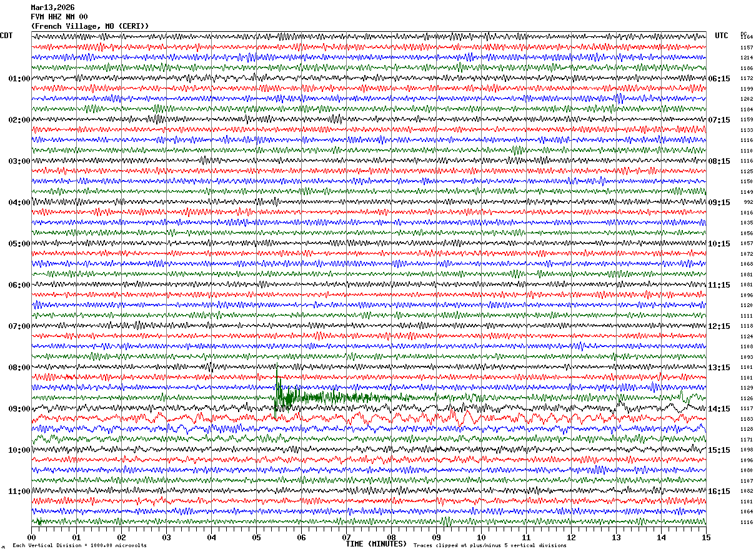
Task: Click the 07:00 CDT hour label
Action: coord(19,326)
